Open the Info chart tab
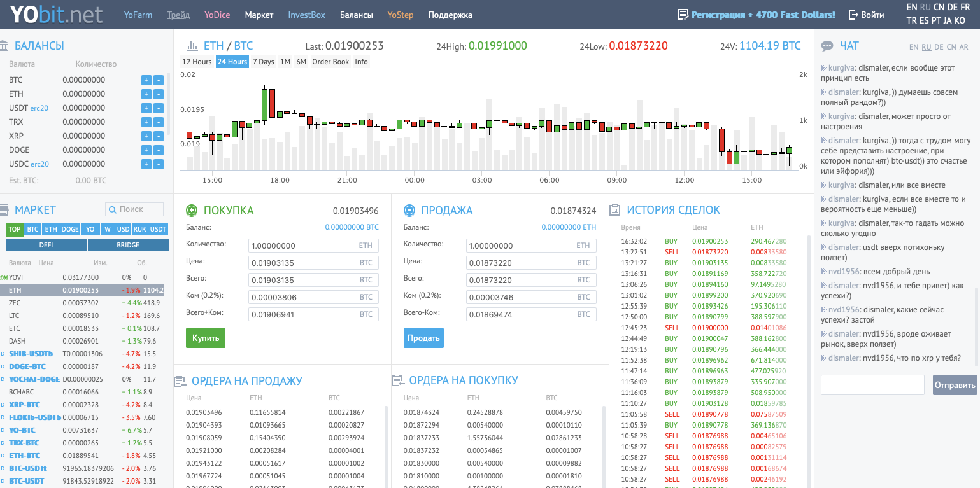The image size is (980, 488). (x=361, y=62)
